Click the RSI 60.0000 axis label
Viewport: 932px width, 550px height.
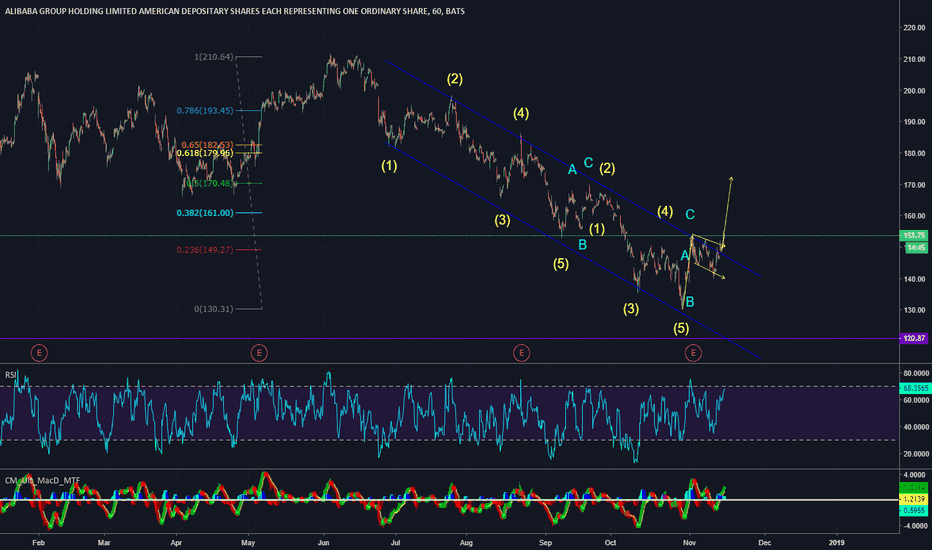point(916,401)
